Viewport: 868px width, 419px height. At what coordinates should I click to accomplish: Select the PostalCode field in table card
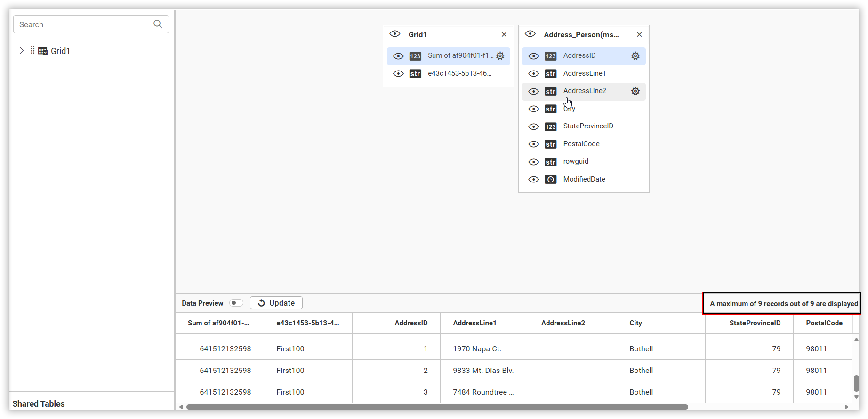pyautogui.click(x=581, y=144)
